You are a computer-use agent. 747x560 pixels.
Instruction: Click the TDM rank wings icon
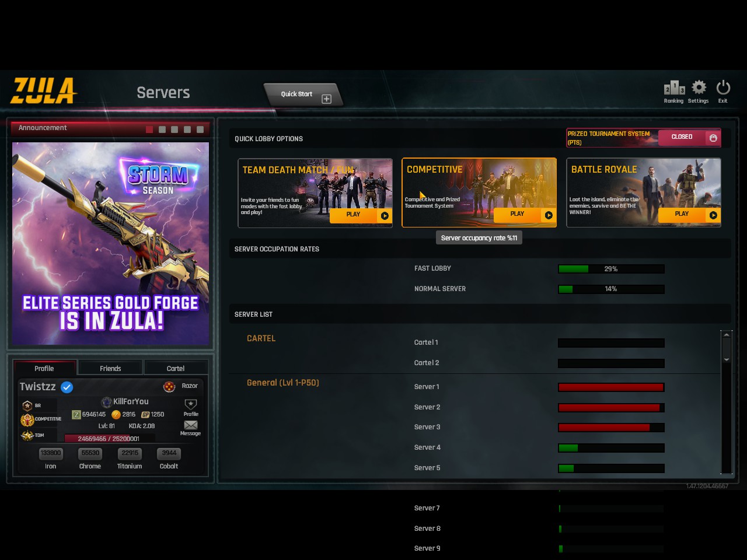click(27, 435)
